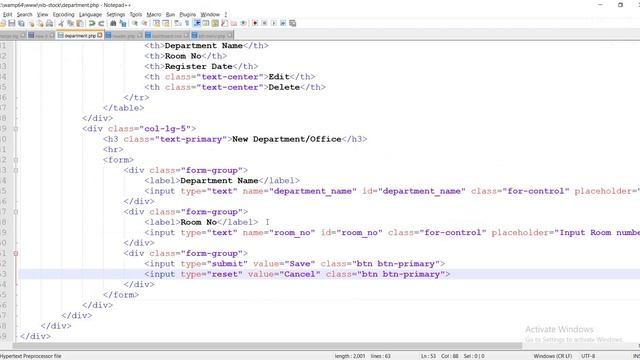
Task: Click 'Ln : 53' in status bar
Action: click(x=428, y=356)
